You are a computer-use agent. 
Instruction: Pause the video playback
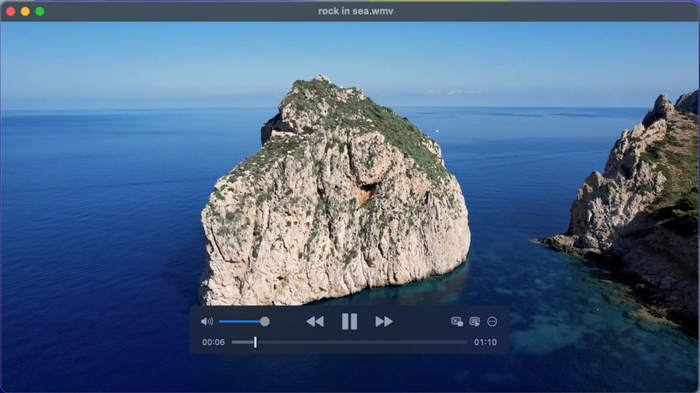pos(349,322)
